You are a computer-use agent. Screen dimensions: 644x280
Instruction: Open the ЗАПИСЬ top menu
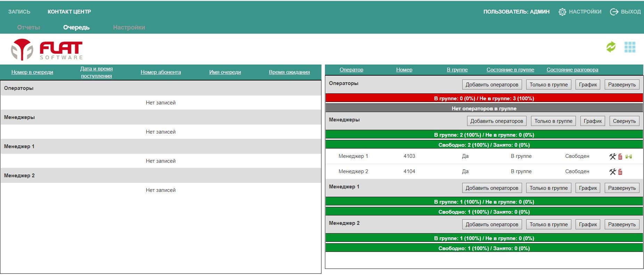[19, 12]
